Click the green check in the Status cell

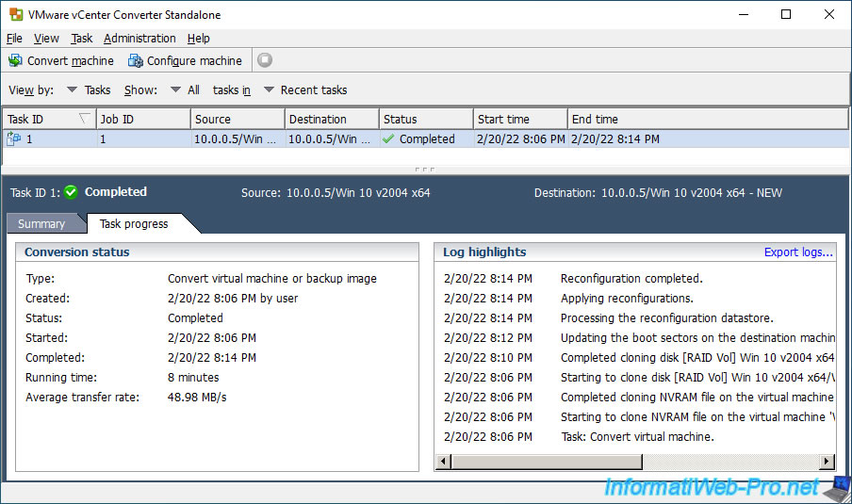coord(388,138)
